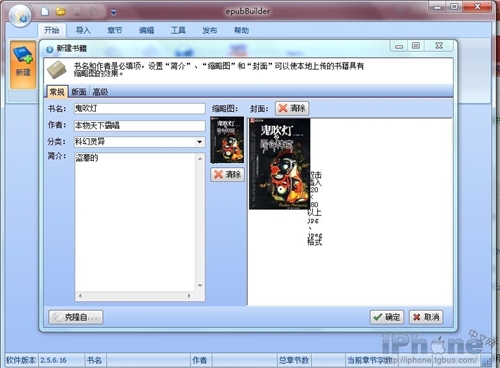Click the 清除 button under the thumbnail
500x368 pixels.
tap(228, 174)
